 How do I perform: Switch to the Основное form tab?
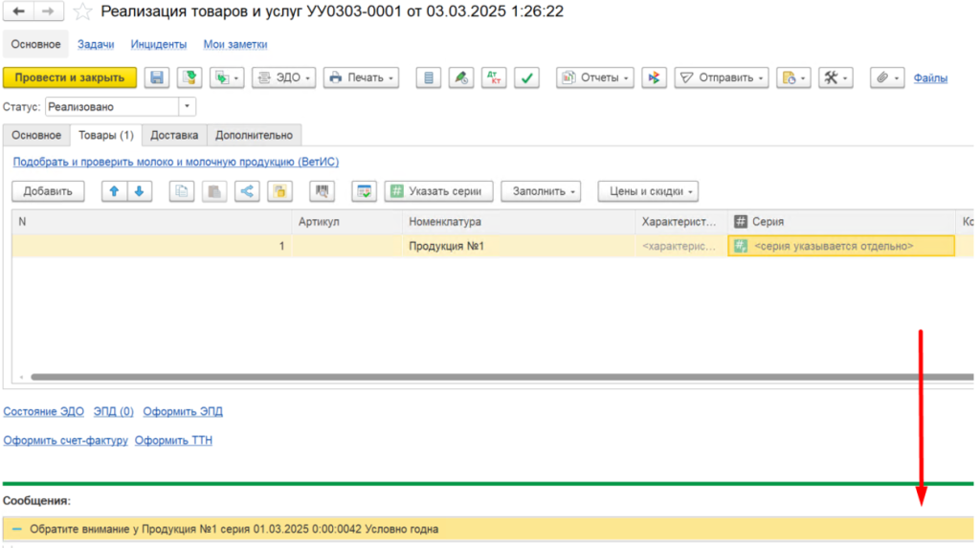[36, 135]
